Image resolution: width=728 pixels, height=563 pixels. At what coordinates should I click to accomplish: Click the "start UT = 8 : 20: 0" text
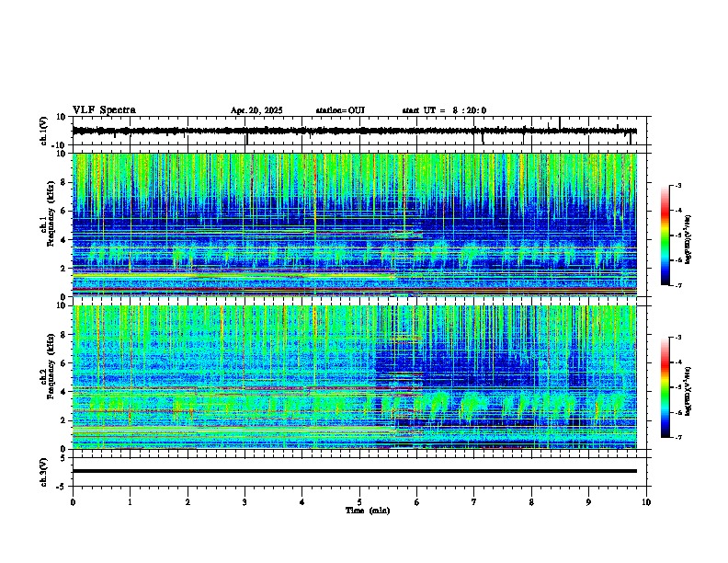pos(444,110)
